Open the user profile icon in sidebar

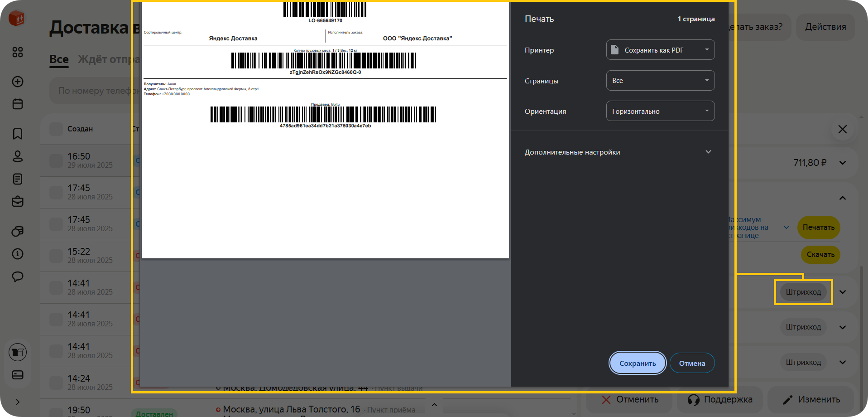(18, 156)
